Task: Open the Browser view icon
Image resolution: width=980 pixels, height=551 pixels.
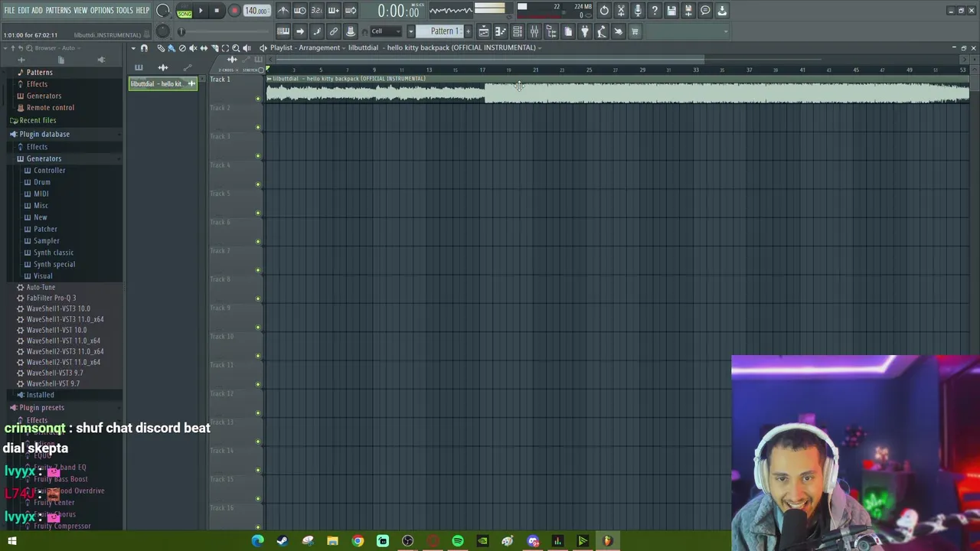Action: 551,31
